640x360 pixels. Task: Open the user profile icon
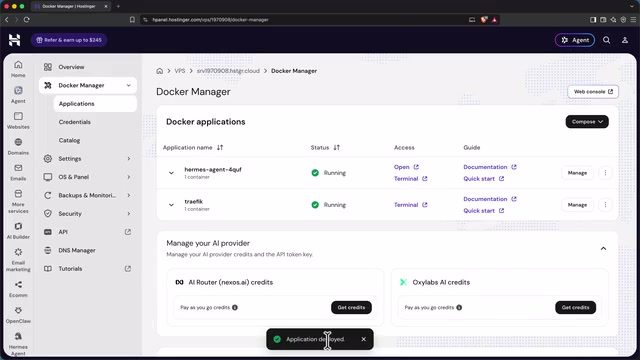[x=624, y=40]
